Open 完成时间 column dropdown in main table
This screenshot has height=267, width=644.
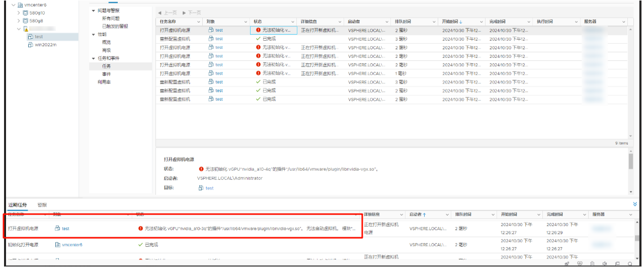click(x=529, y=22)
